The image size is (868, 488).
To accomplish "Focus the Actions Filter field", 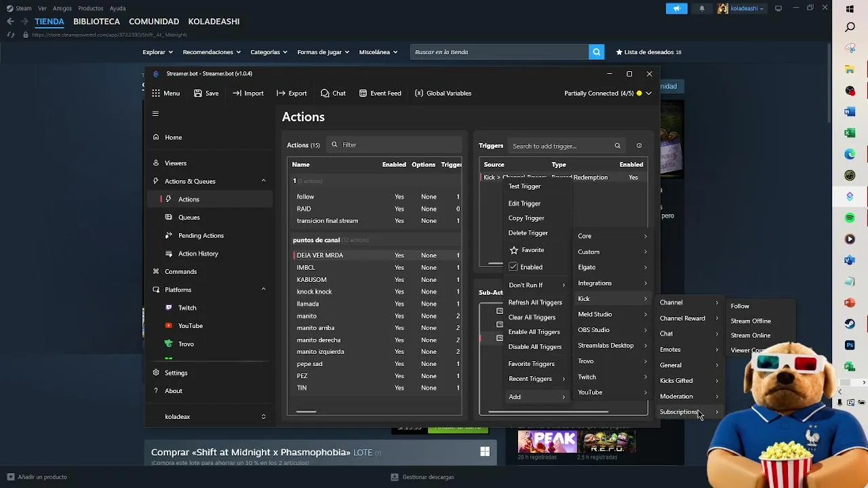I will [x=395, y=145].
